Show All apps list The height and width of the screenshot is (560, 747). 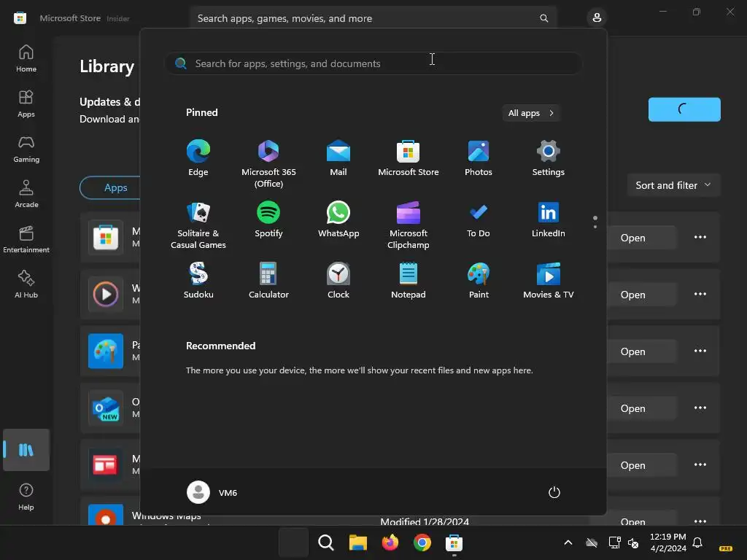tap(531, 113)
